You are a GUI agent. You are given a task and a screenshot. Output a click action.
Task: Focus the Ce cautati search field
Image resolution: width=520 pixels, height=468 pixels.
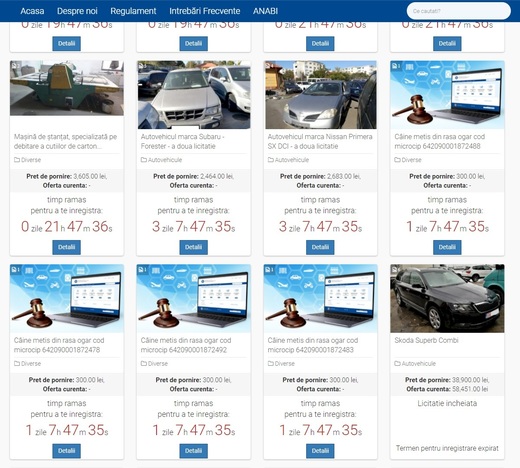coord(458,11)
